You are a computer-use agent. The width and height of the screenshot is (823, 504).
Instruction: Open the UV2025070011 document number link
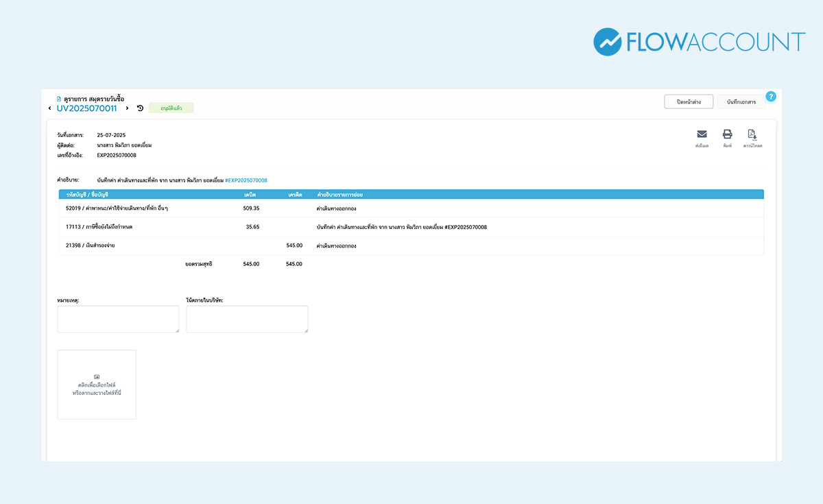[86, 108]
